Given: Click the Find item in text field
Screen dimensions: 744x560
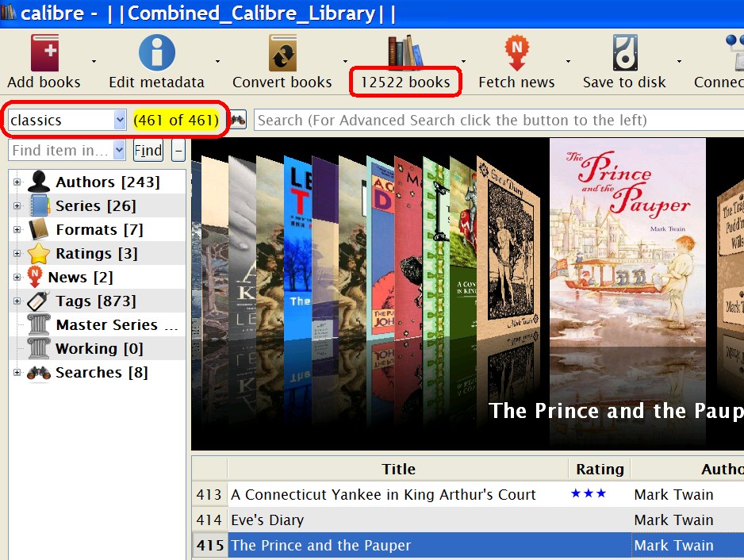Looking at the screenshot, I should coord(61,151).
